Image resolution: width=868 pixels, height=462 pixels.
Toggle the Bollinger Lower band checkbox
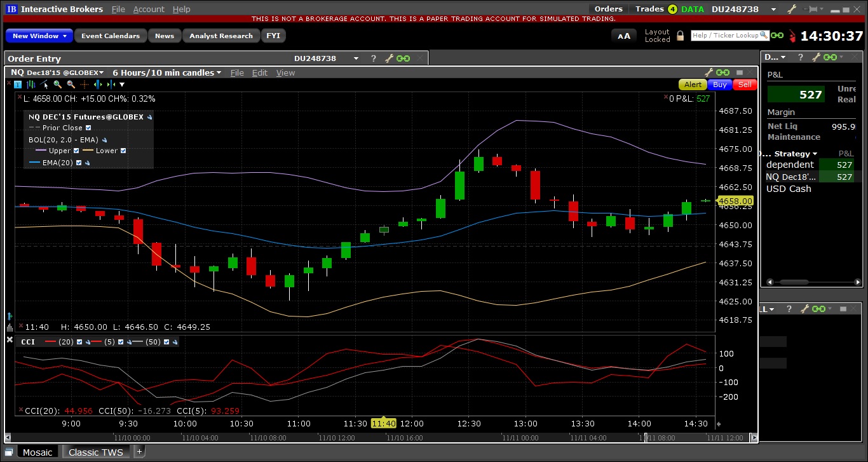(123, 151)
